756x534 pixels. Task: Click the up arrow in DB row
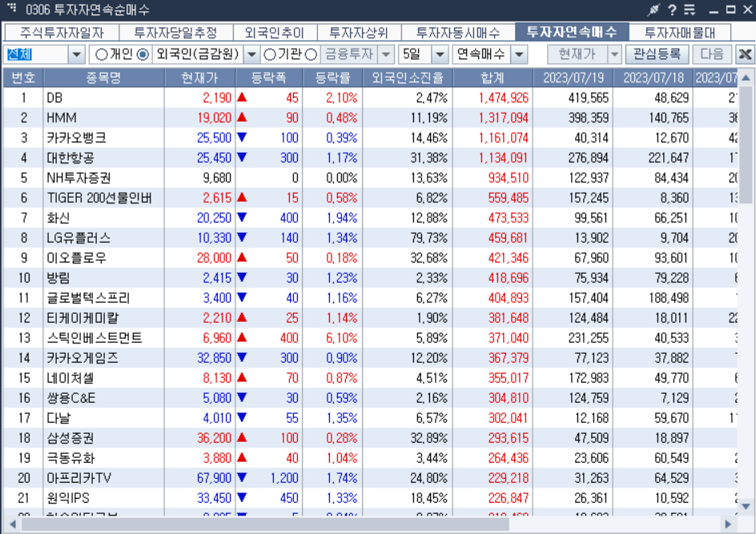(x=242, y=98)
